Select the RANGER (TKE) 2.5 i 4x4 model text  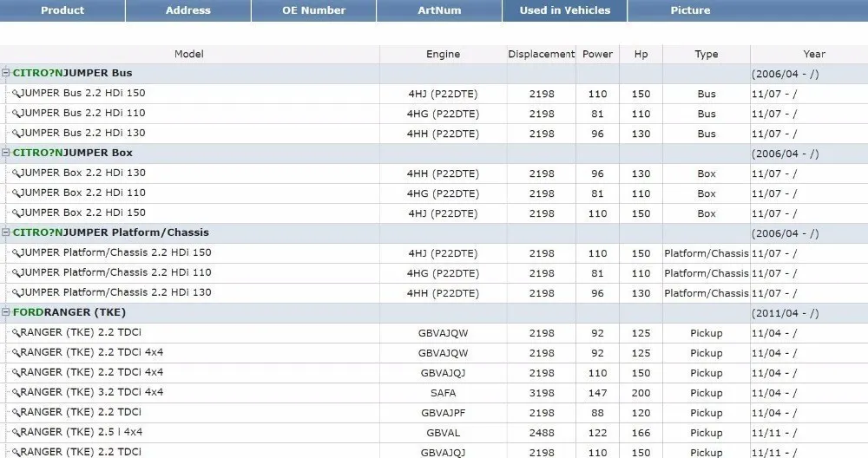tap(82, 431)
